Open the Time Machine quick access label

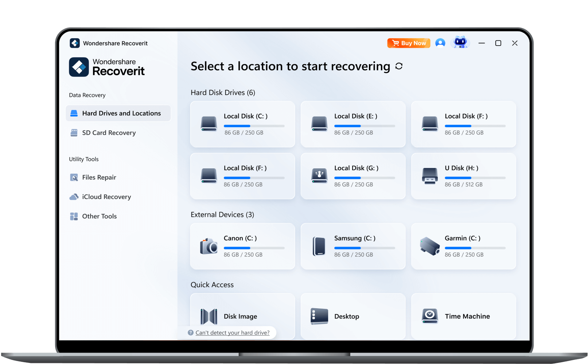467,316
